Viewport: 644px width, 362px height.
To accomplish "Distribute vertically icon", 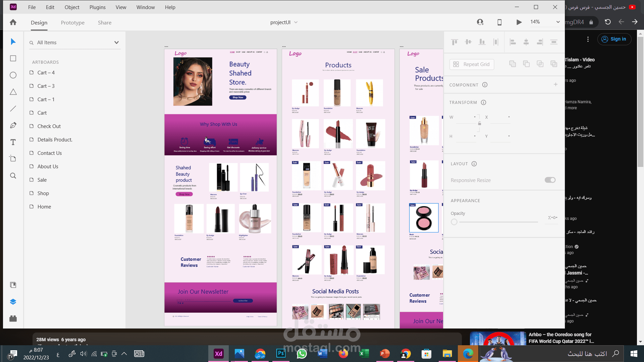I will click(x=554, y=42).
